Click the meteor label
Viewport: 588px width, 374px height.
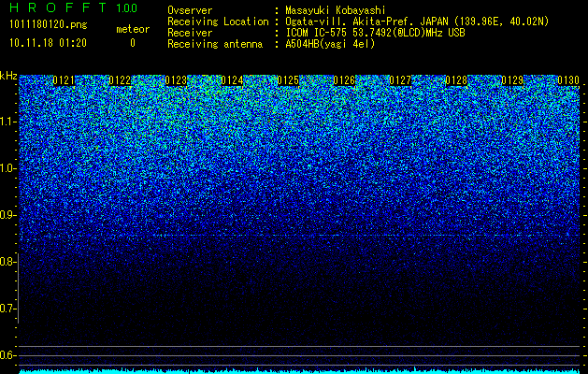point(133,29)
